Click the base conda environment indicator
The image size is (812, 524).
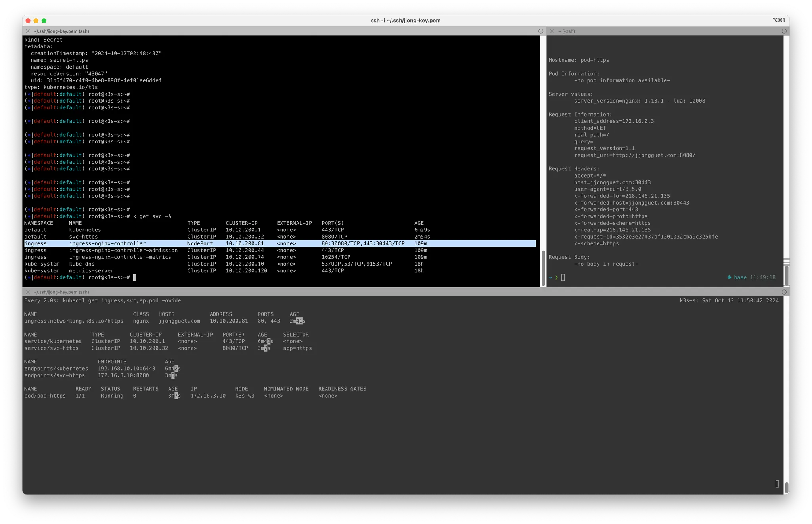[737, 277]
